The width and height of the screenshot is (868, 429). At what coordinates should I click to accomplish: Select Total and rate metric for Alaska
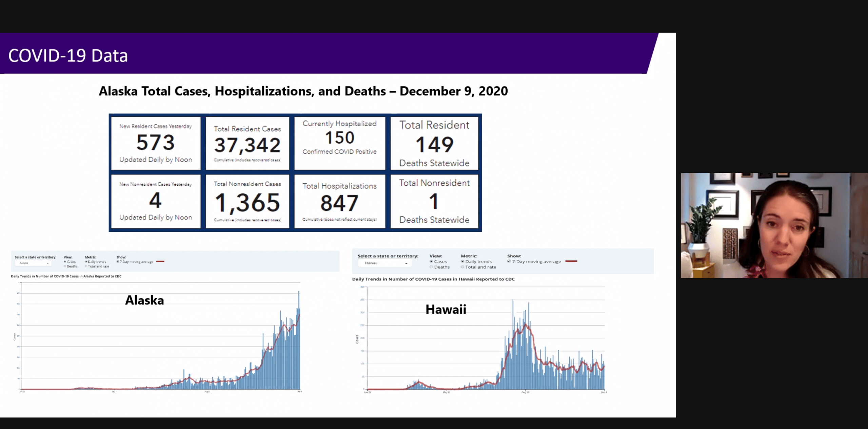pos(86,266)
